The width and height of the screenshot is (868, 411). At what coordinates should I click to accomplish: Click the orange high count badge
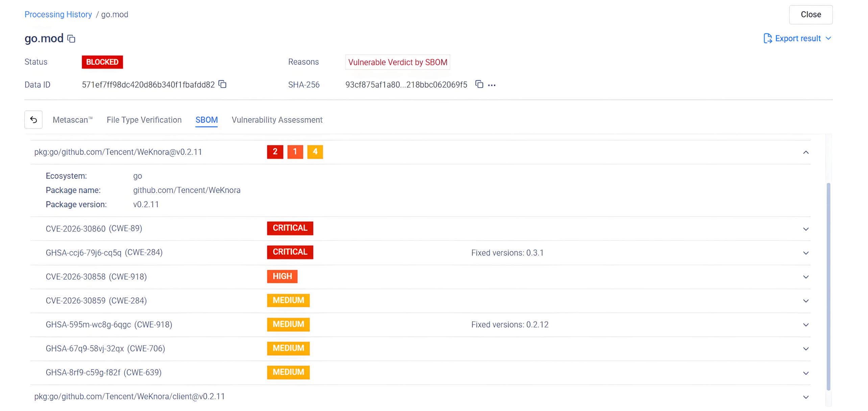(x=295, y=152)
